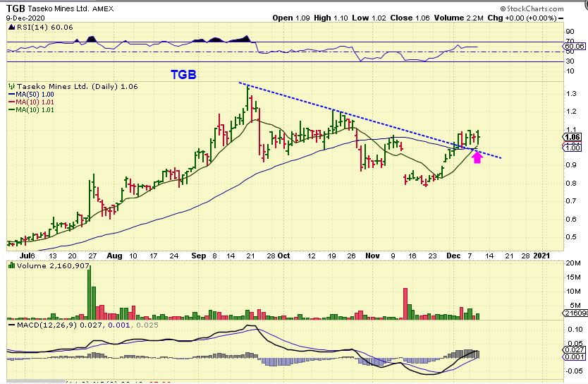
Task: Click the Close 1.06 value in the header
Action: (410, 18)
